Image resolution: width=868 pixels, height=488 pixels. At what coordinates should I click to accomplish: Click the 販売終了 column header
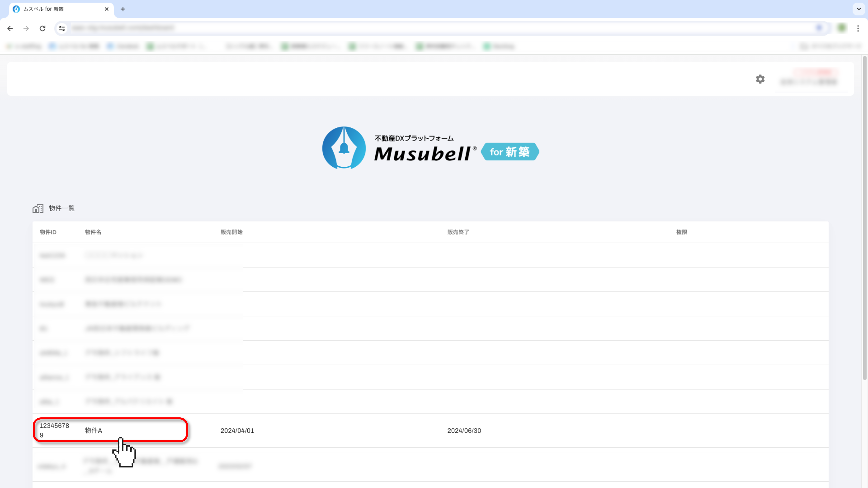coord(458,232)
